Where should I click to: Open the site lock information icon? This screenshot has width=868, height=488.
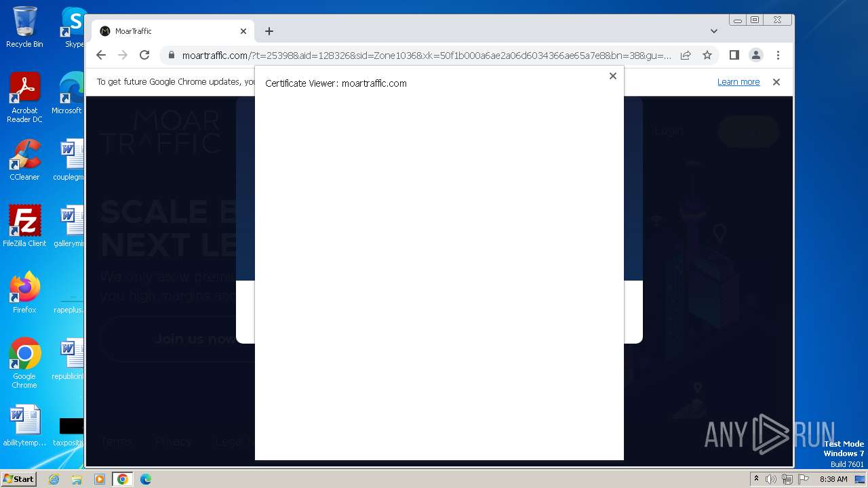[171, 55]
